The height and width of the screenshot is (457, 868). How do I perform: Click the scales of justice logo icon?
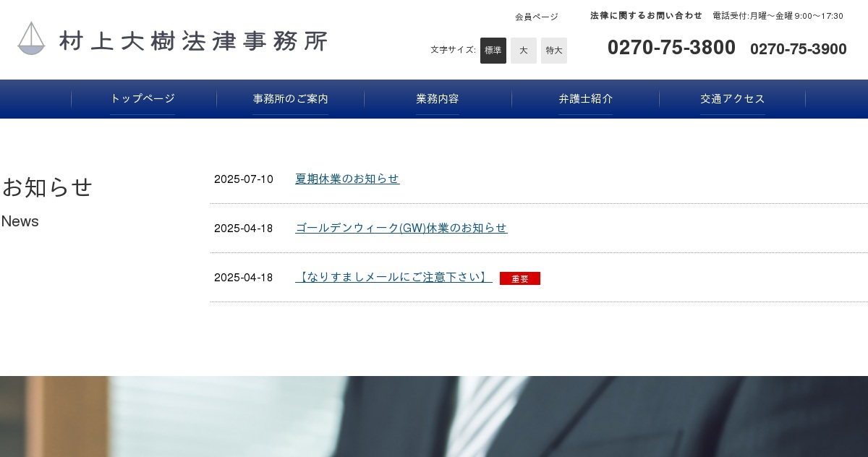(x=32, y=39)
